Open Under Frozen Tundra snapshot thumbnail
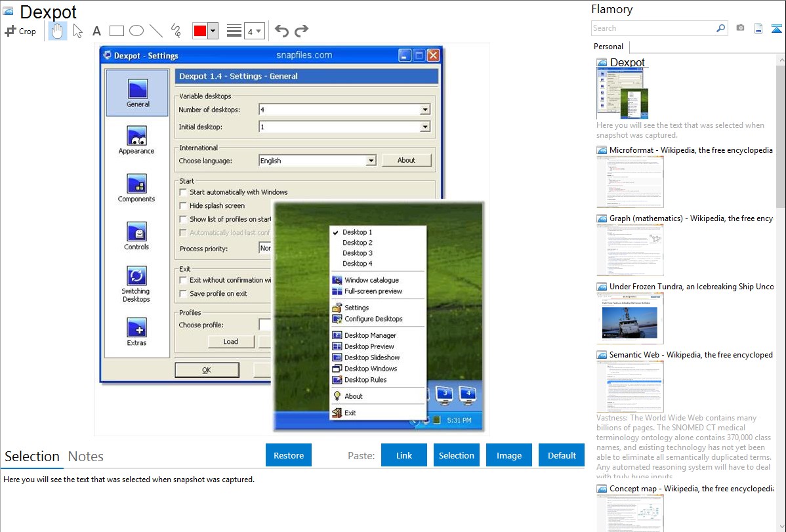 (630, 318)
